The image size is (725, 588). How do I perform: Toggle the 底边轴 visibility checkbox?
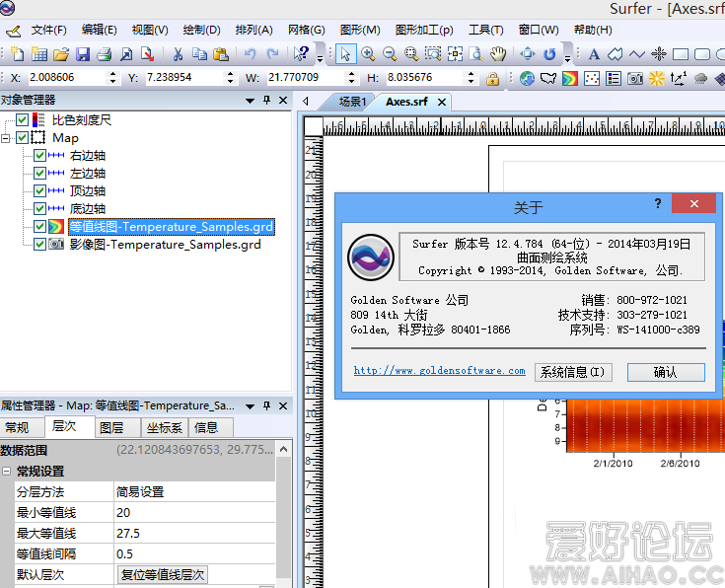(39, 208)
